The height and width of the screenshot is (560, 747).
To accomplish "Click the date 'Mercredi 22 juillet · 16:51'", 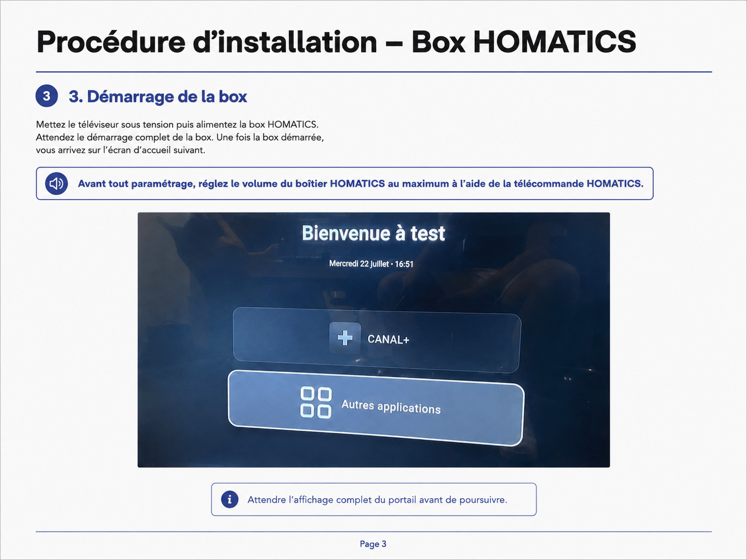I will 371,264.
